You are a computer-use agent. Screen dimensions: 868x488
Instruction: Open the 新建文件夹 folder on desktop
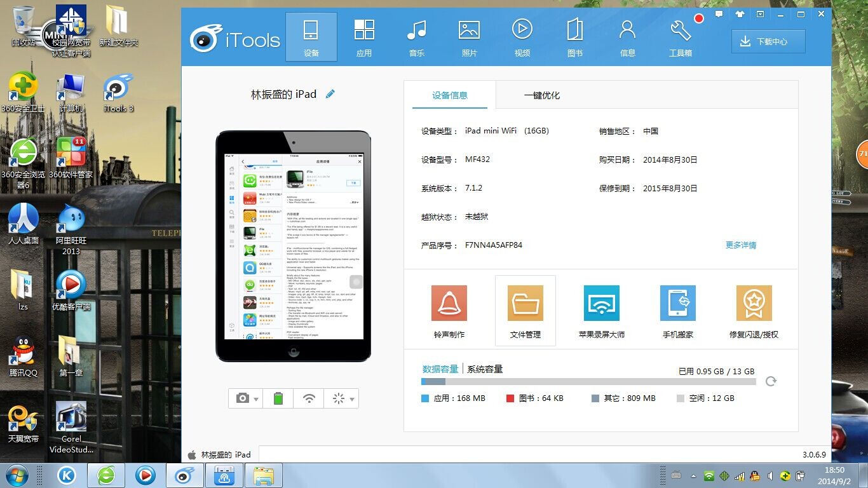pos(118,27)
